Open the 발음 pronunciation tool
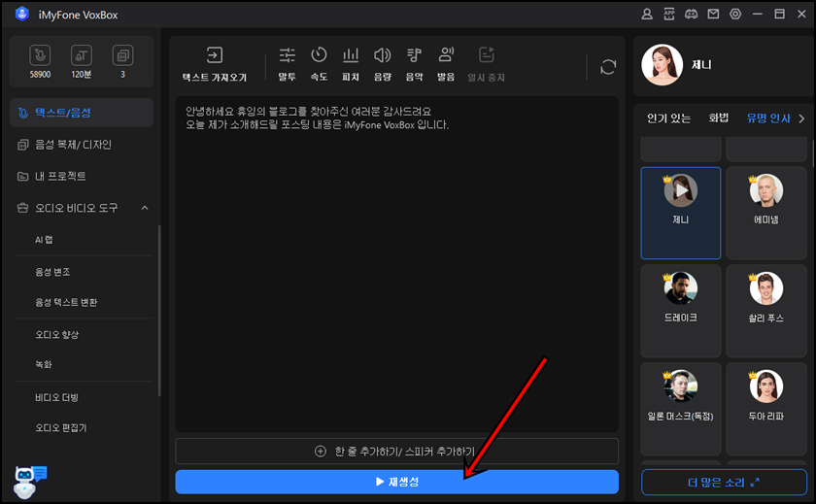Screen dimensions: 816x504 tap(446, 64)
